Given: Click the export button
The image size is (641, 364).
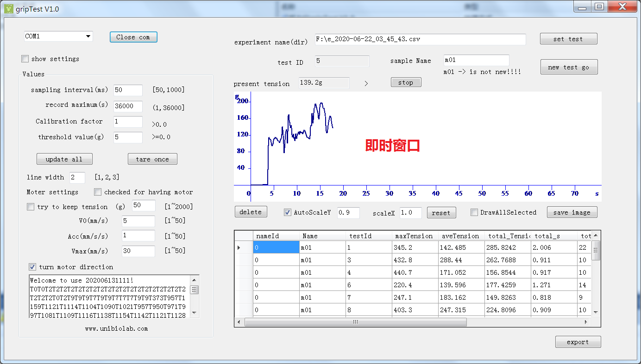Looking at the screenshot, I should tap(578, 342).
